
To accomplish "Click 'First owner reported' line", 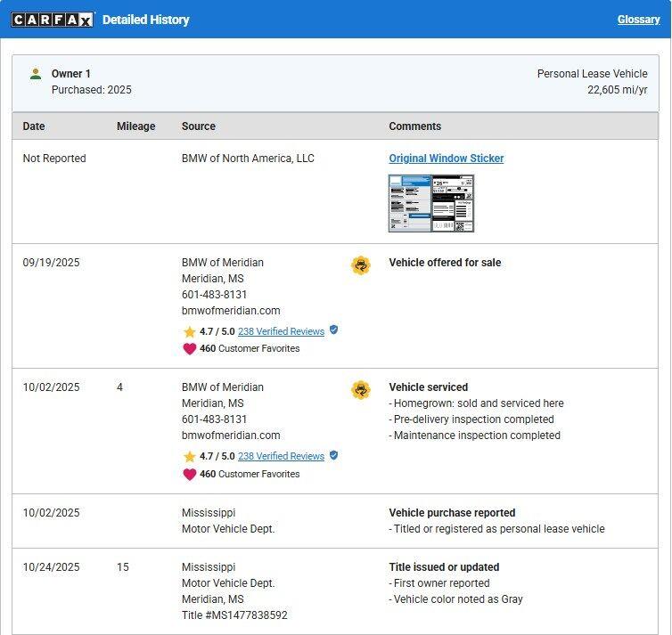I will pos(439,583).
